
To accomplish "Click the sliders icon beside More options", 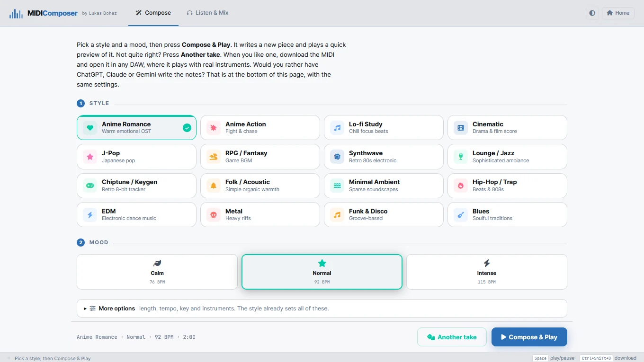I will [x=93, y=308].
